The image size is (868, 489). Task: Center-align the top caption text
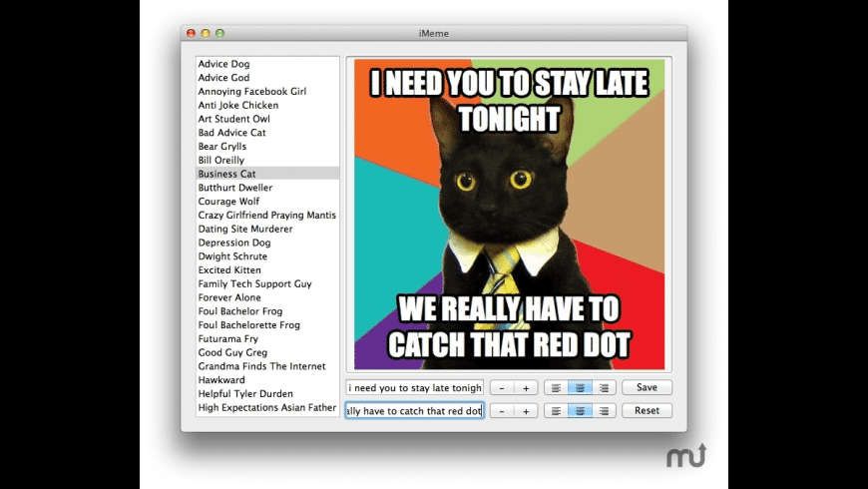click(x=580, y=387)
